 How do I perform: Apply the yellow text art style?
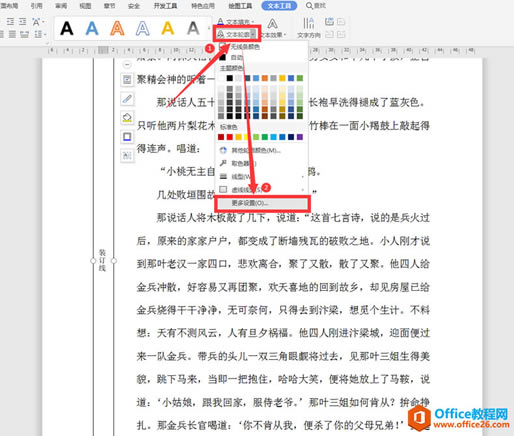168,29
